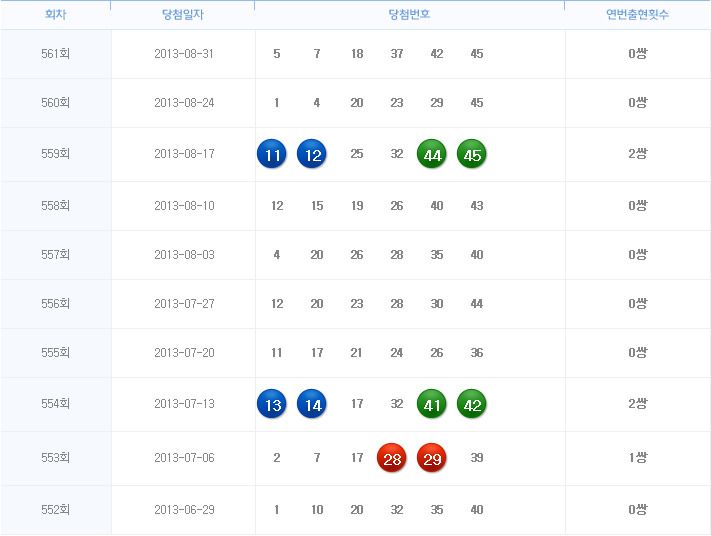The height and width of the screenshot is (536, 711).
Task: Click date 2013-08-31
Action: click(184, 54)
